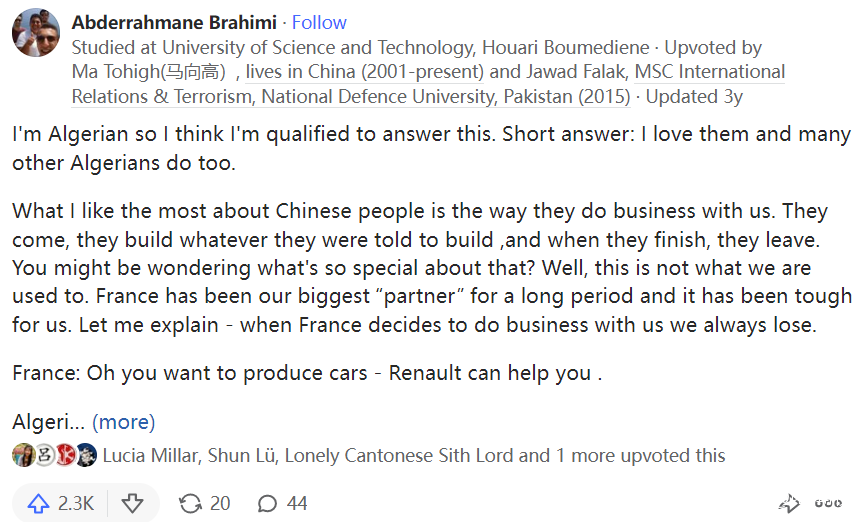Image resolution: width=866 pixels, height=522 pixels.
Task: Follow Abderrahmane Brahimi
Action: [319, 22]
